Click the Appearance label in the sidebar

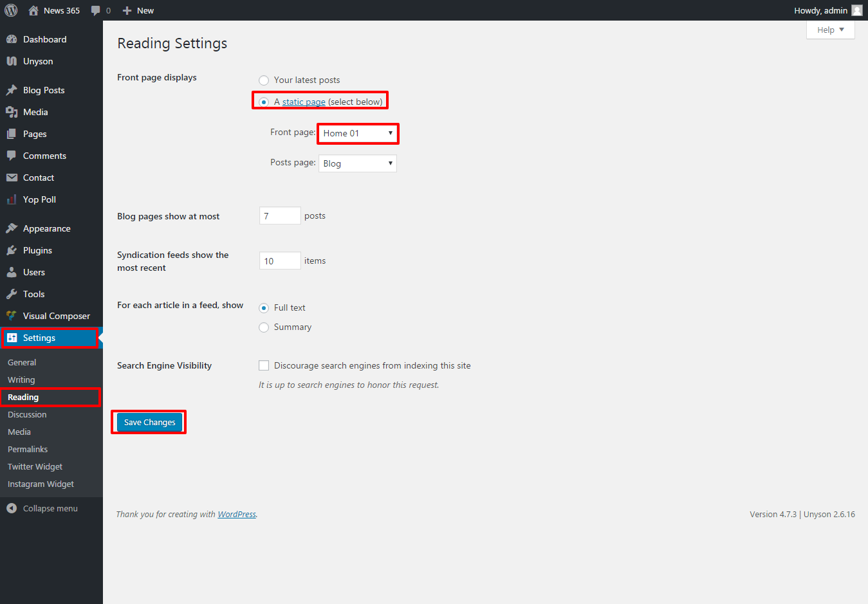(47, 228)
